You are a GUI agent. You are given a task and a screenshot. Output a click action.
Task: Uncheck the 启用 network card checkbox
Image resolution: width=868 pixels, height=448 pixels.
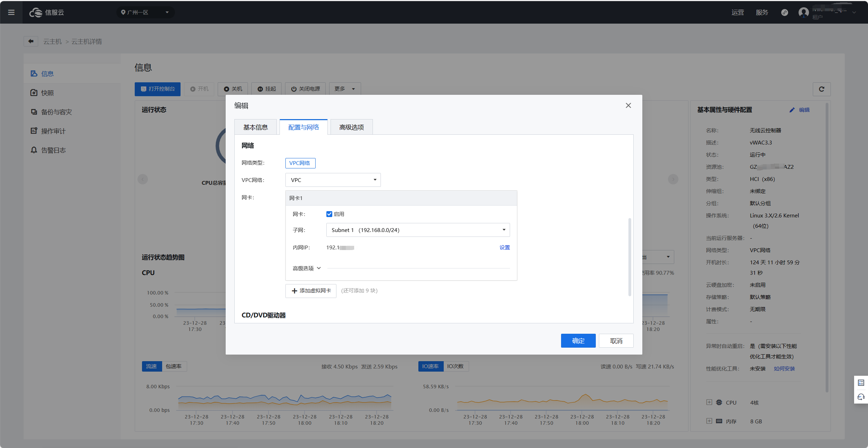329,214
